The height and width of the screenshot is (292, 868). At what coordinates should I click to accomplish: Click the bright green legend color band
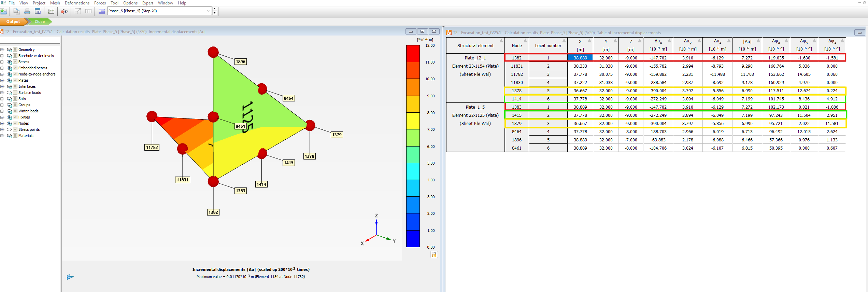pyautogui.click(x=413, y=138)
